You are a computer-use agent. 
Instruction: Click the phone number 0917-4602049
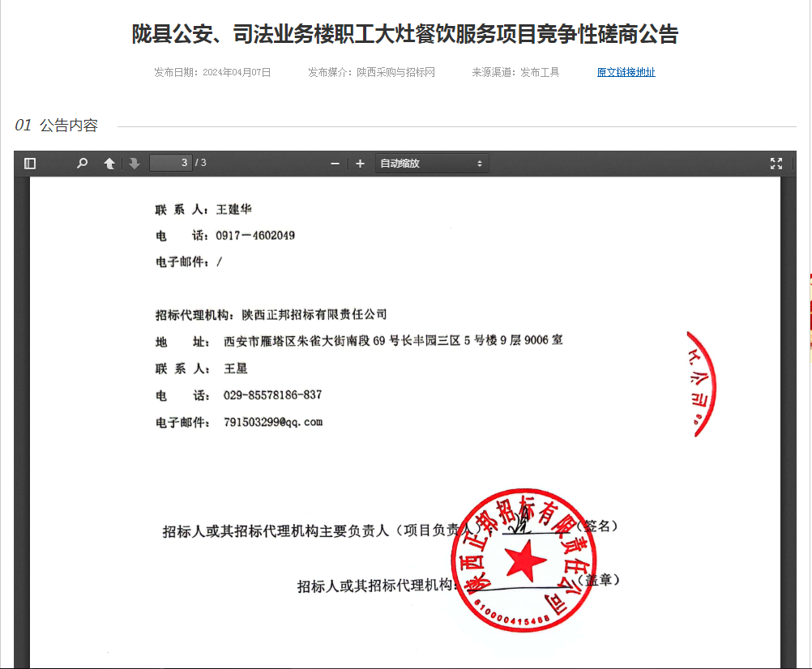pos(255,236)
